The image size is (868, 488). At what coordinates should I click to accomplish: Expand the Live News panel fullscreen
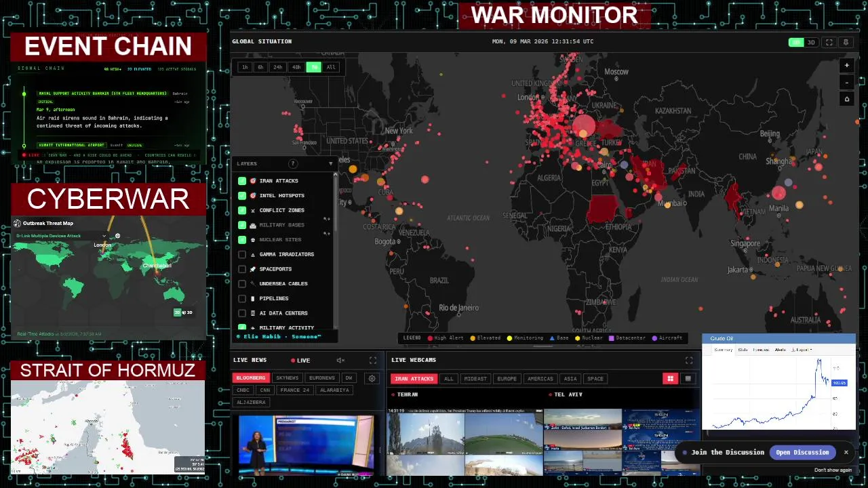click(x=372, y=361)
